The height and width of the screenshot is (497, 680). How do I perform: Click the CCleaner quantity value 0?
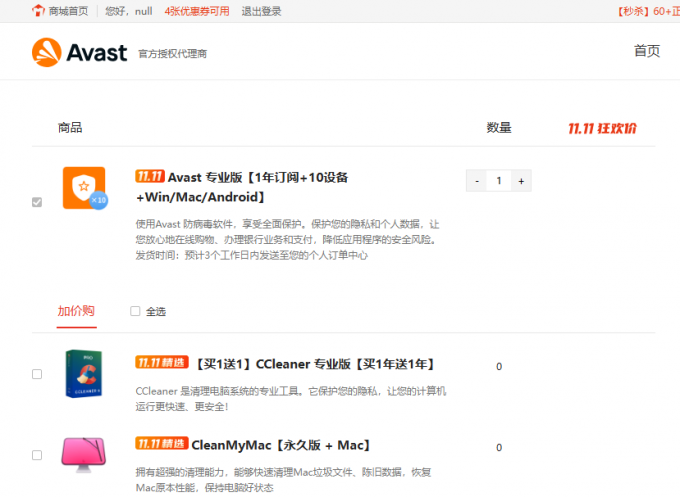pos(499,366)
